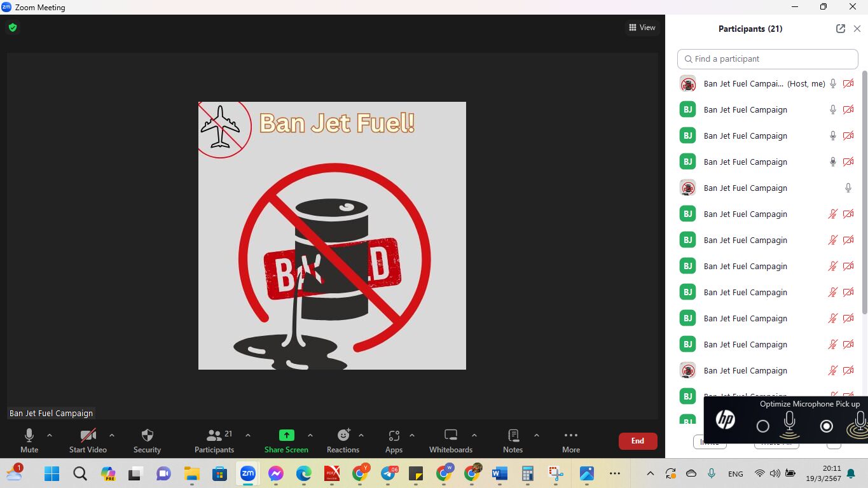This screenshot has width=868, height=488.
Task: Select the second HP microphone pickup radio button
Action: [x=826, y=426]
